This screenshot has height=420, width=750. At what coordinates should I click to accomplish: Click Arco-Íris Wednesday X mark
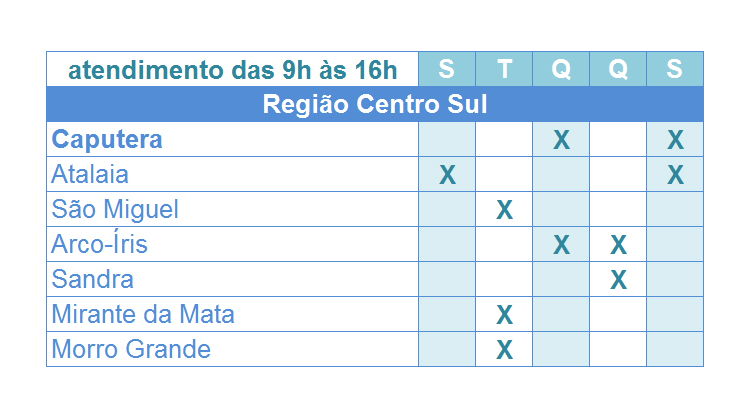(x=562, y=245)
